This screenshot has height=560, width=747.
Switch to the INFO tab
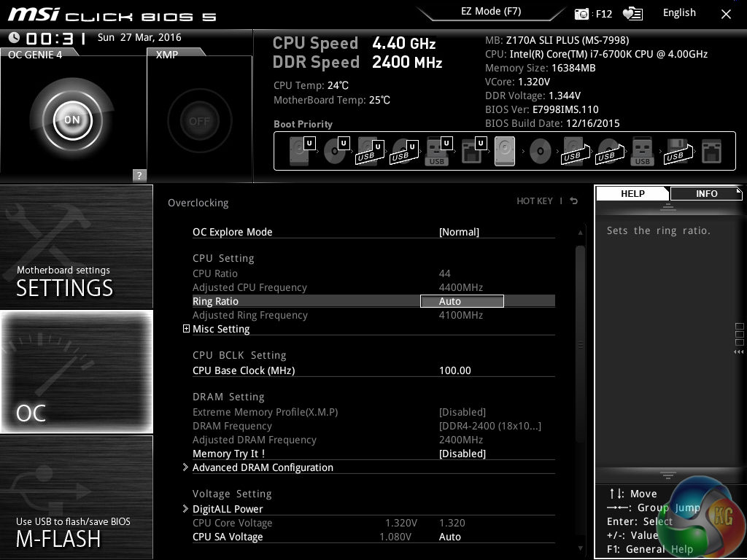coord(705,193)
